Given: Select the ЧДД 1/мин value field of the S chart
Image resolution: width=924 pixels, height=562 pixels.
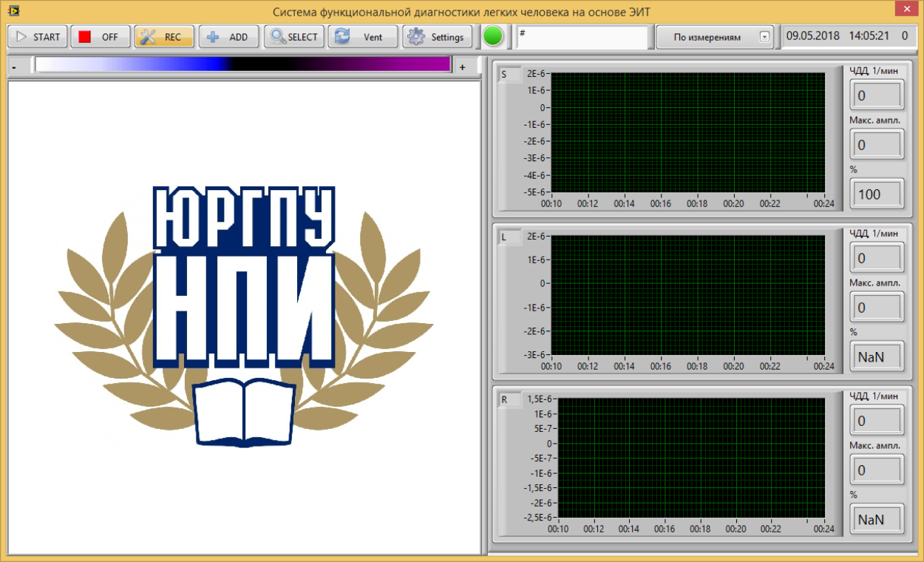Looking at the screenshot, I should click(x=877, y=95).
